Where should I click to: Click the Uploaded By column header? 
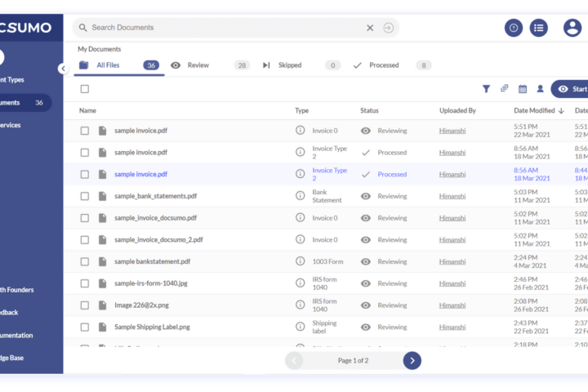coord(457,111)
